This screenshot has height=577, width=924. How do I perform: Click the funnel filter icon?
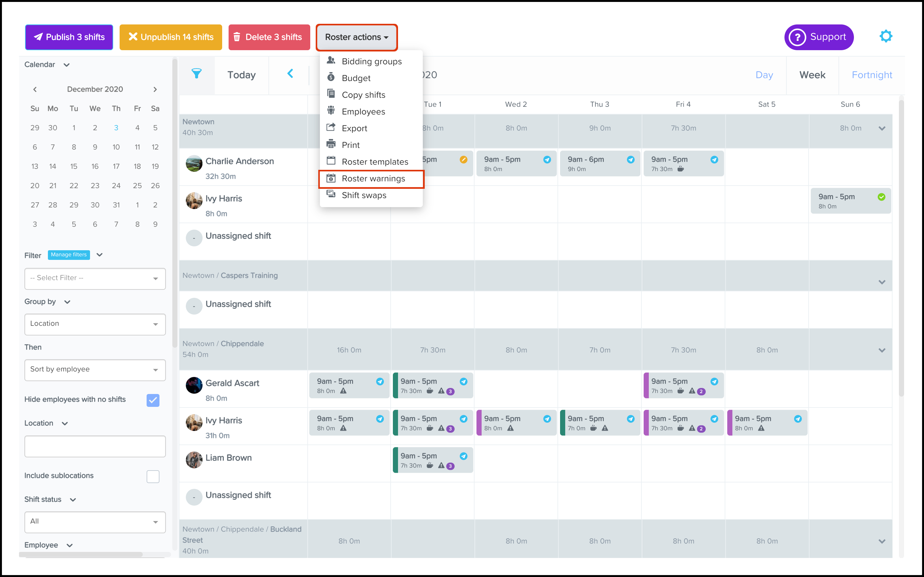pyautogui.click(x=196, y=74)
